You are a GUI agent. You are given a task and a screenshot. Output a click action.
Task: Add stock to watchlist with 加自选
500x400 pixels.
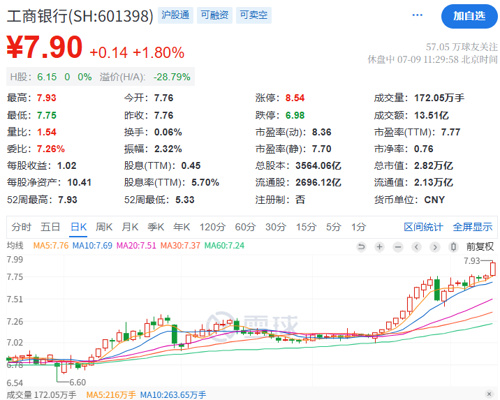[469, 16]
